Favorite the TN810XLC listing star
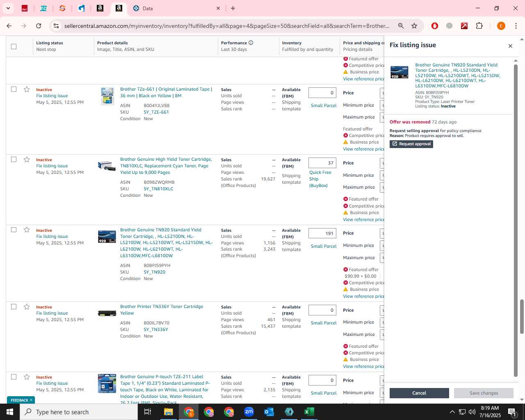 tap(27, 160)
